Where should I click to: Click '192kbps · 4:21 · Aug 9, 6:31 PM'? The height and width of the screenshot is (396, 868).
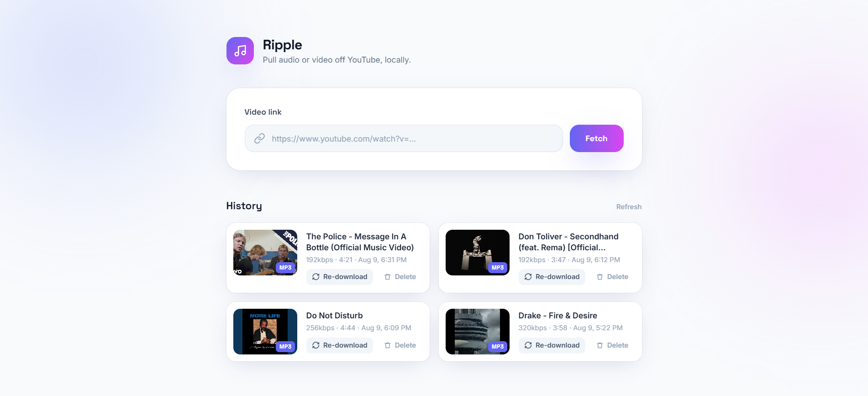coord(356,260)
